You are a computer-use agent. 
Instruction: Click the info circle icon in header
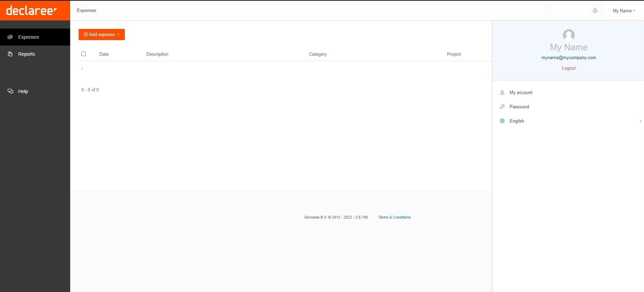point(595,11)
